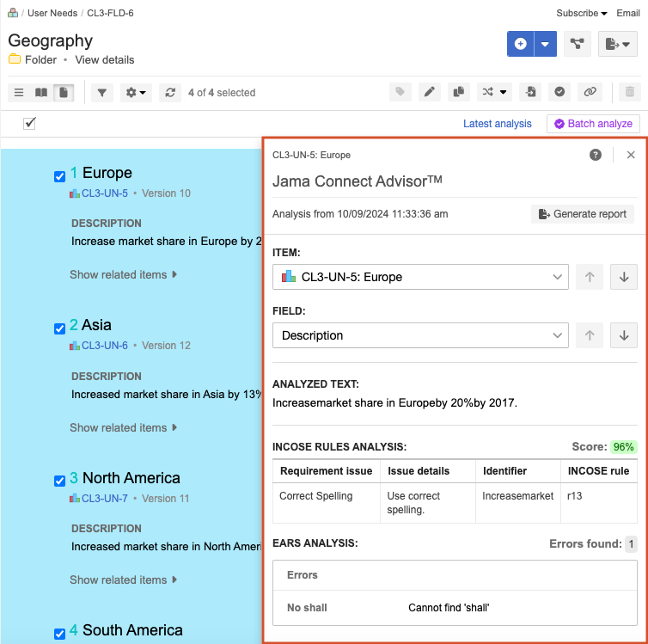
Task: Click the import/reuse document arrow icon
Action: tap(530, 92)
